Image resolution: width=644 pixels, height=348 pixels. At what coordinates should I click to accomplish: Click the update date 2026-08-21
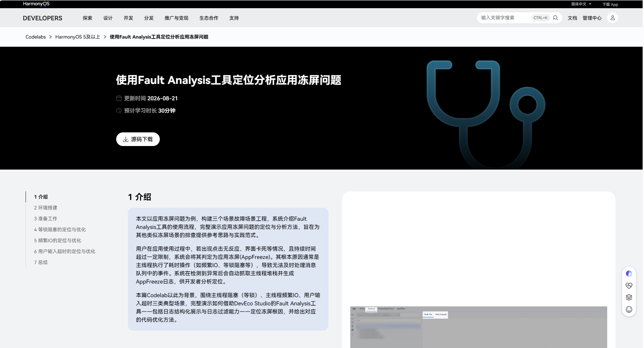point(163,98)
